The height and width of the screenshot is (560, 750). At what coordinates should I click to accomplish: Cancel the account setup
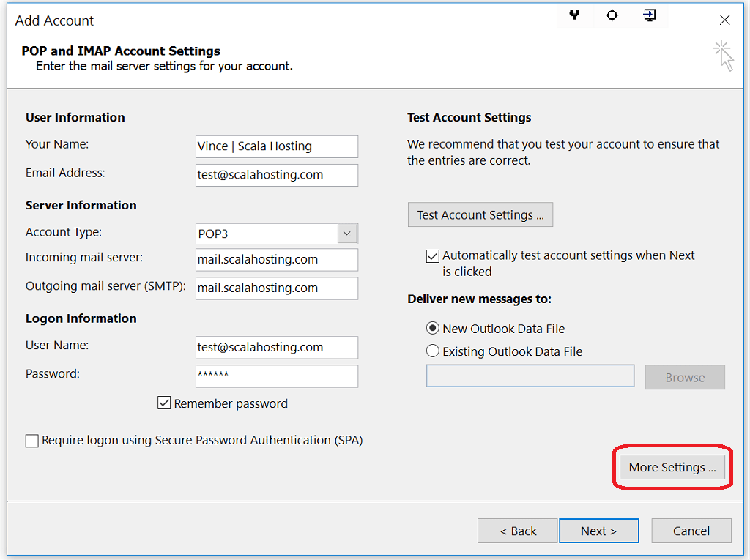click(x=691, y=530)
